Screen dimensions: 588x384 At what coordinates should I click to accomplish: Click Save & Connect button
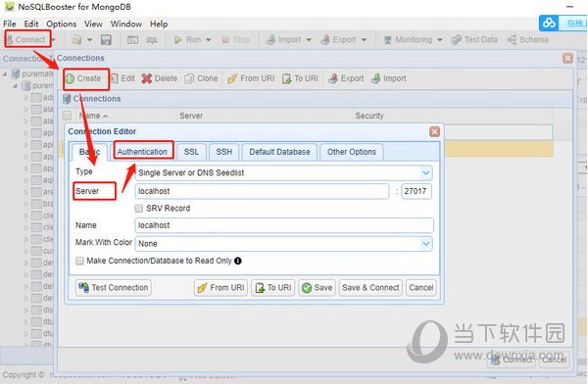click(370, 288)
